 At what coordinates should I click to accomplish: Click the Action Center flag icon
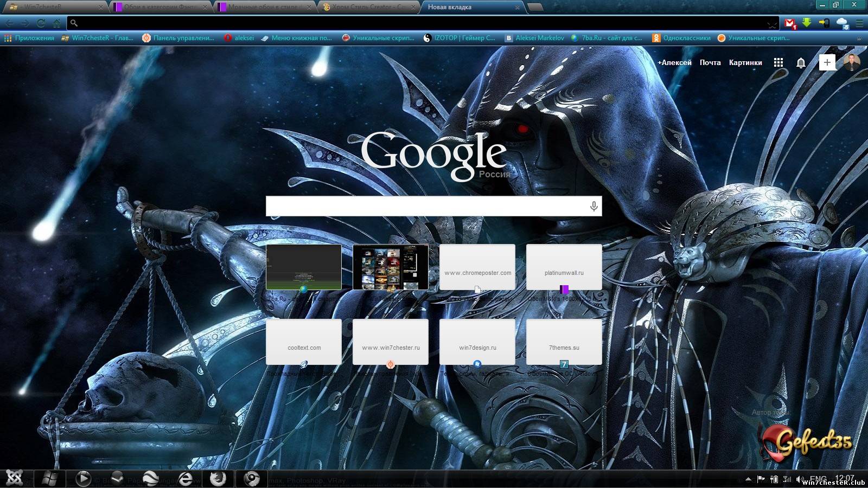point(761,479)
